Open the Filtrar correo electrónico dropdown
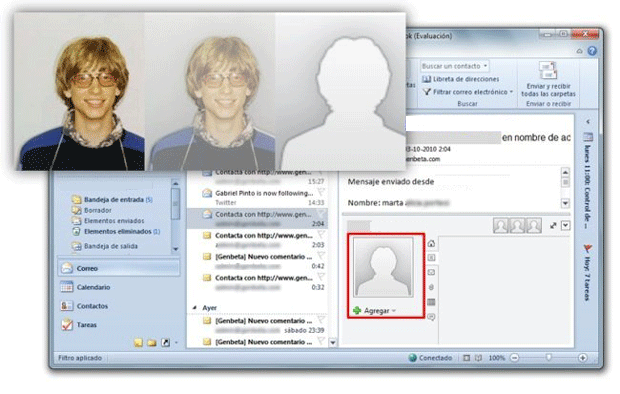This screenshot has height=394, width=620. coord(511,92)
